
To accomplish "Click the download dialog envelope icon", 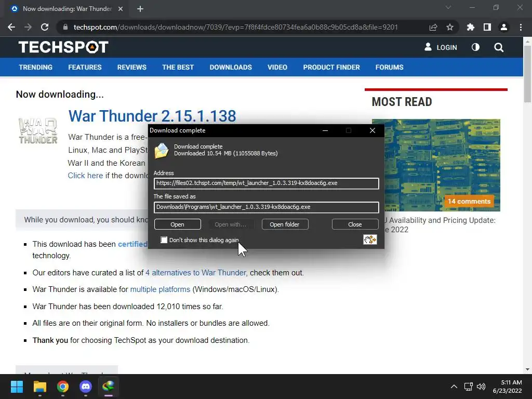I will 162,151.
